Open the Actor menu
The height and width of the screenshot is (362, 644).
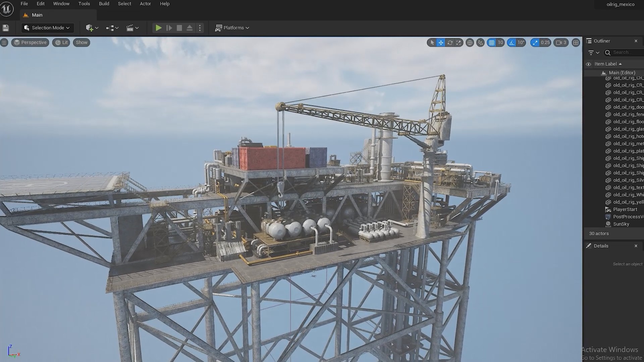click(x=145, y=4)
